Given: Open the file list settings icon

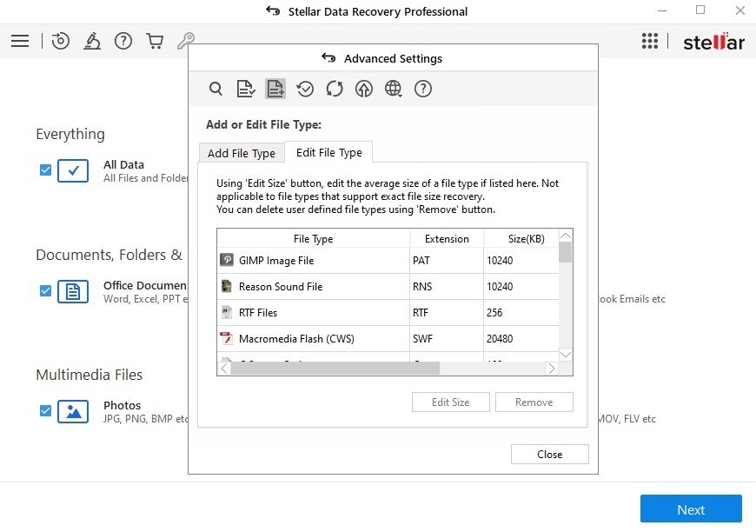Looking at the screenshot, I should coord(245,89).
